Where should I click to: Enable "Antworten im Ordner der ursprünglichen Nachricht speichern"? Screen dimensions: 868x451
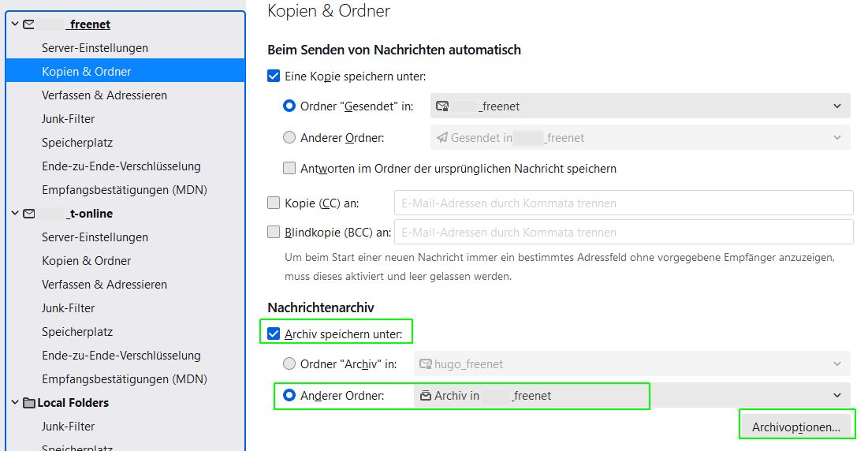pyautogui.click(x=289, y=168)
